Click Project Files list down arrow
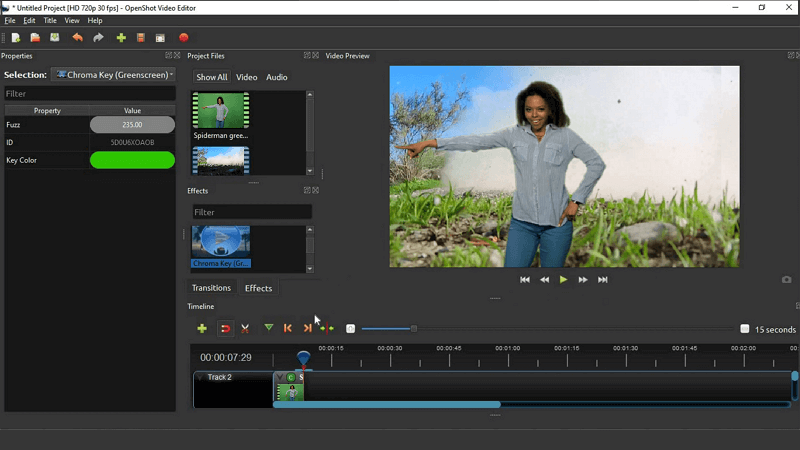 [310, 171]
